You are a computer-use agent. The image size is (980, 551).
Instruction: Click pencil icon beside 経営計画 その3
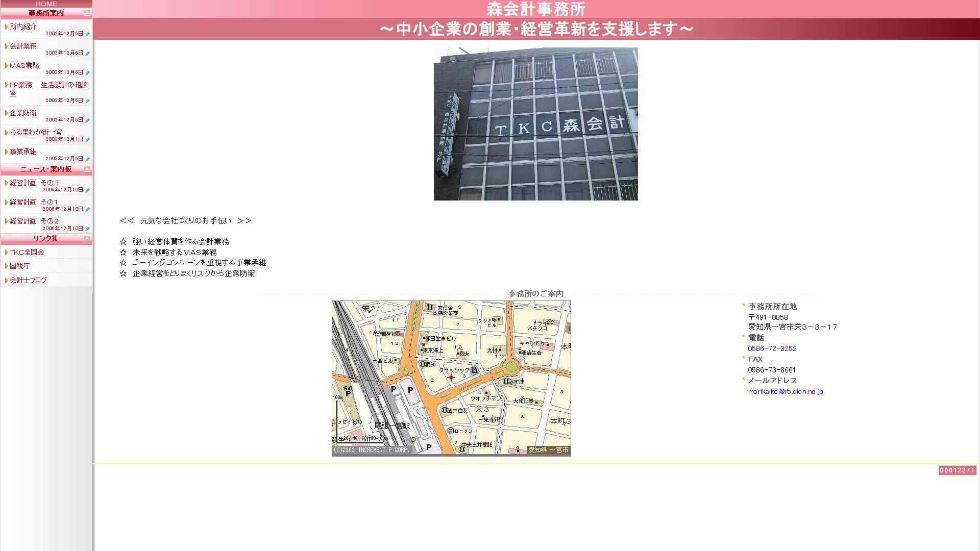tap(87, 190)
